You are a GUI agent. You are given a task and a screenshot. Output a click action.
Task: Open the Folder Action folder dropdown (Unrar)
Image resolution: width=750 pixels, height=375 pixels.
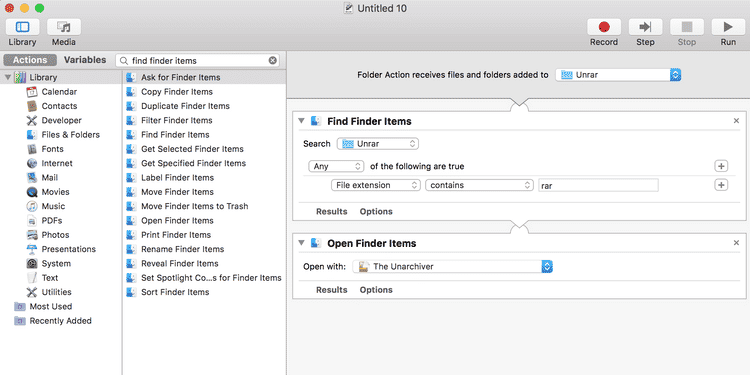(x=618, y=75)
